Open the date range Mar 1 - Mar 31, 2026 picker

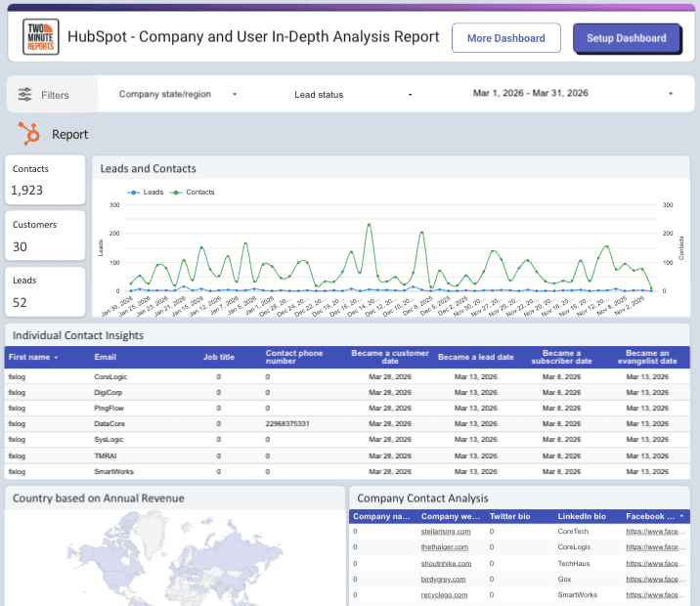(573, 93)
